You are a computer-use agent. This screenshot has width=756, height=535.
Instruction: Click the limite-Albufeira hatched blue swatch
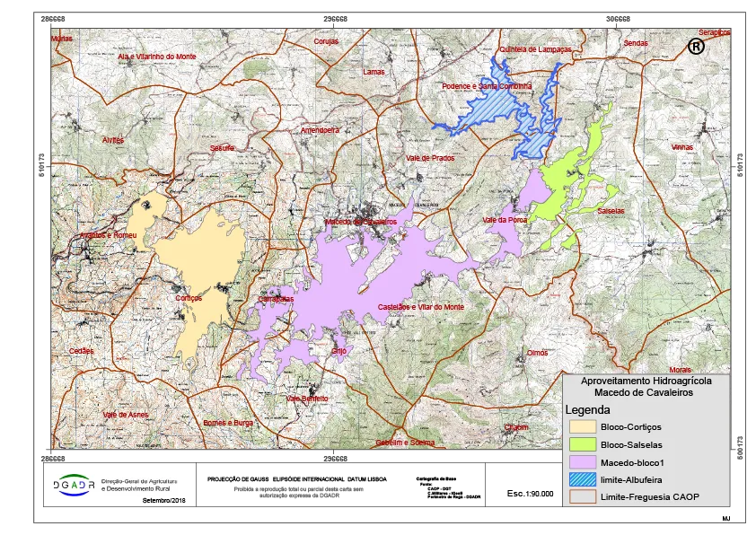coord(583,480)
